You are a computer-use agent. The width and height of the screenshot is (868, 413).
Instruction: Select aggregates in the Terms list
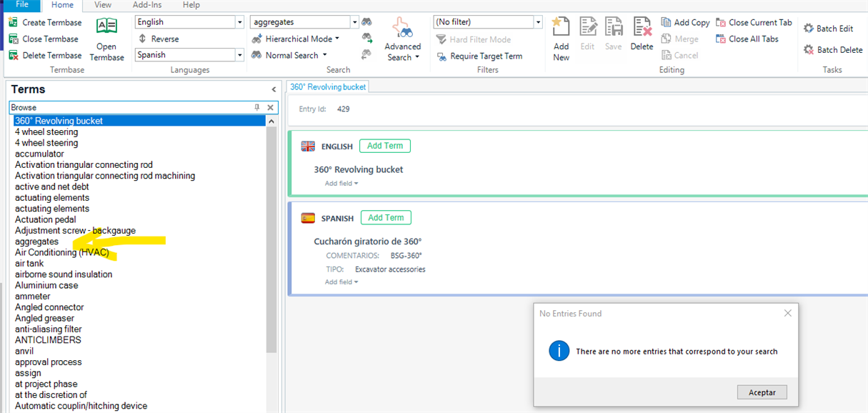36,241
